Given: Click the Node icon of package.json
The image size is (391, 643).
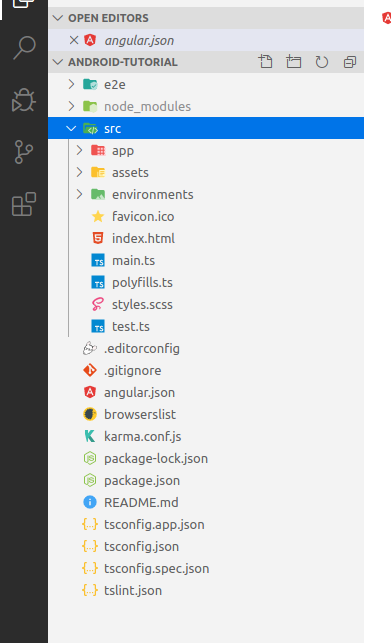Looking at the screenshot, I should (x=90, y=480).
